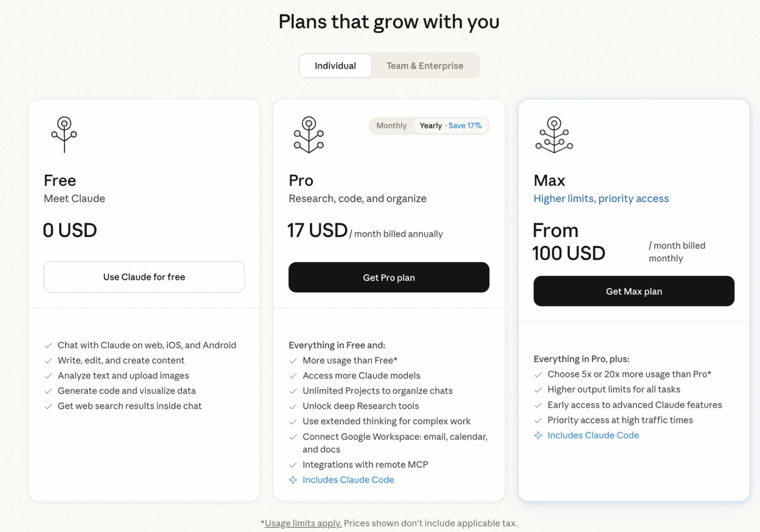The width and height of the screenshot is (760, 532).
Task: Click the Pro plan branching icon
Action: 309,135
